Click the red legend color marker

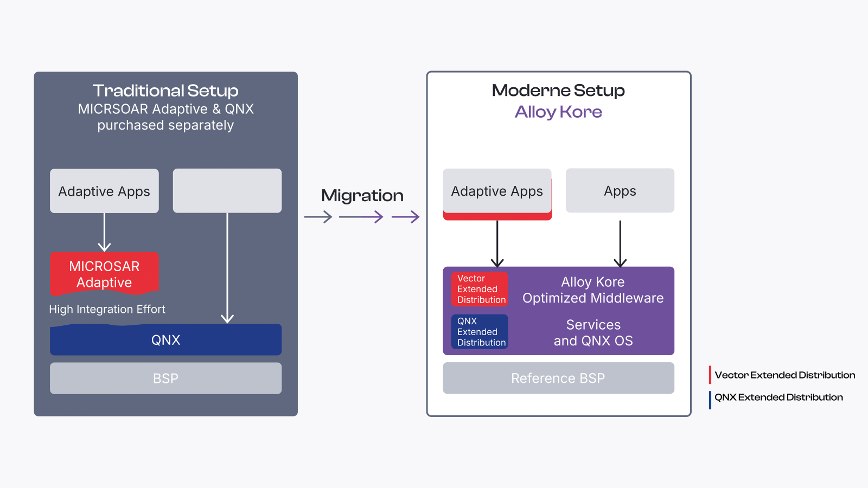(x=710, y=375)
